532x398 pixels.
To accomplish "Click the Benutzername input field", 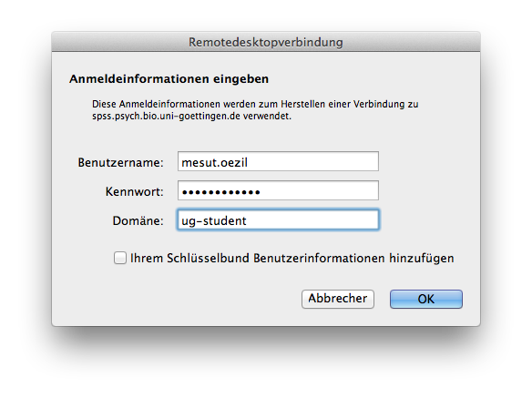I will pyautogui.click(x=278, y=161).
